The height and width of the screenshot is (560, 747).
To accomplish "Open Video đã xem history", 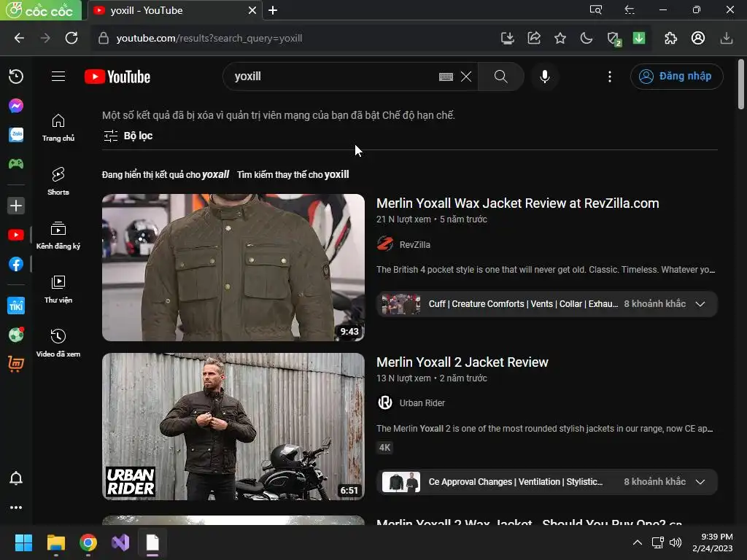I will tap(58, 343).
